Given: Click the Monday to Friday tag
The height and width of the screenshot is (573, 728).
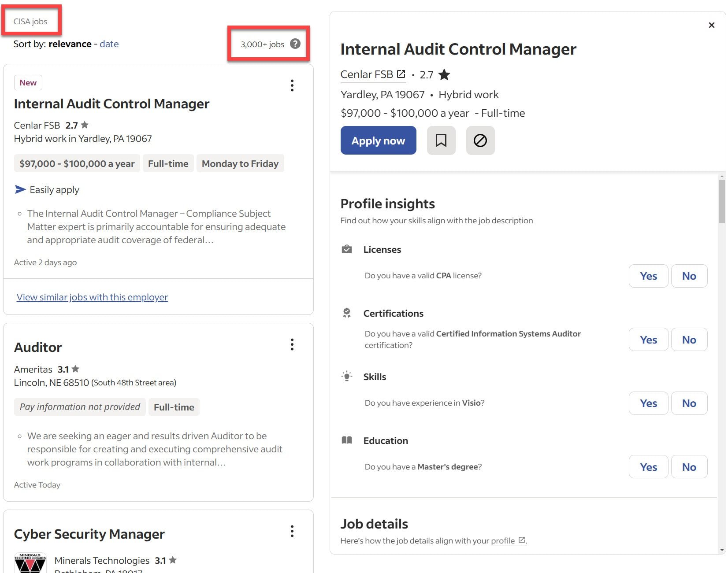Looking at the screenshot, I should coord(240,163).
